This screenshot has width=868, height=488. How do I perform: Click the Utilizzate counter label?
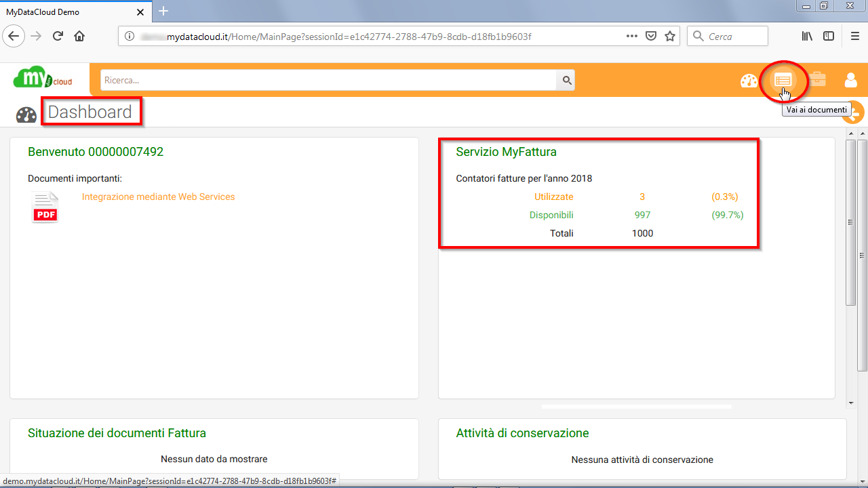click(553, 197)
